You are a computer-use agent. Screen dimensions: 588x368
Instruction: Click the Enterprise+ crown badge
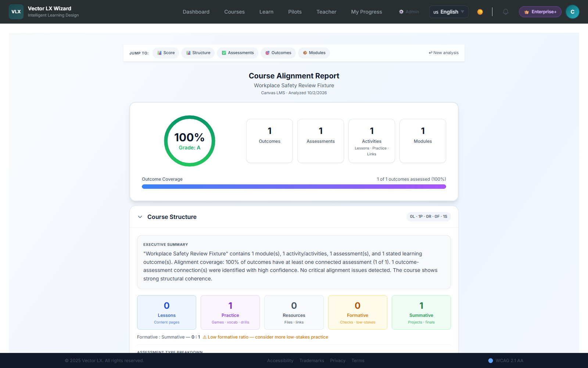tap(540, 12)
